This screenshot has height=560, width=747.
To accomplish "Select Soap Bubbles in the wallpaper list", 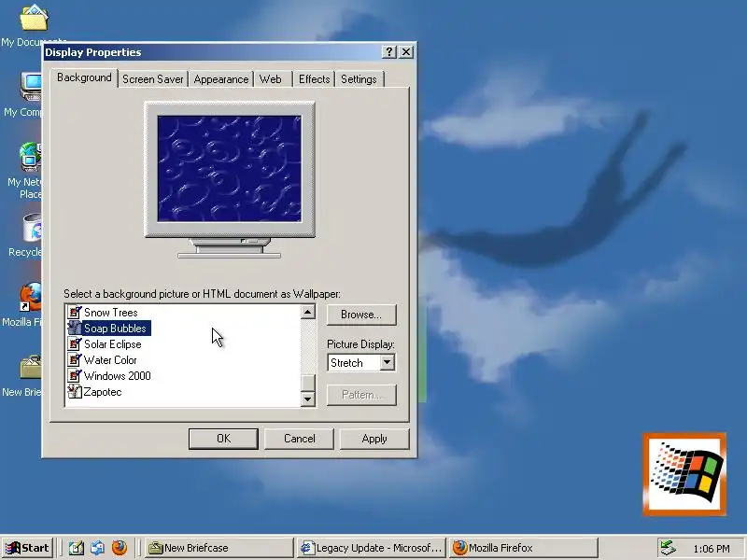I will click(x=115, y=329).
